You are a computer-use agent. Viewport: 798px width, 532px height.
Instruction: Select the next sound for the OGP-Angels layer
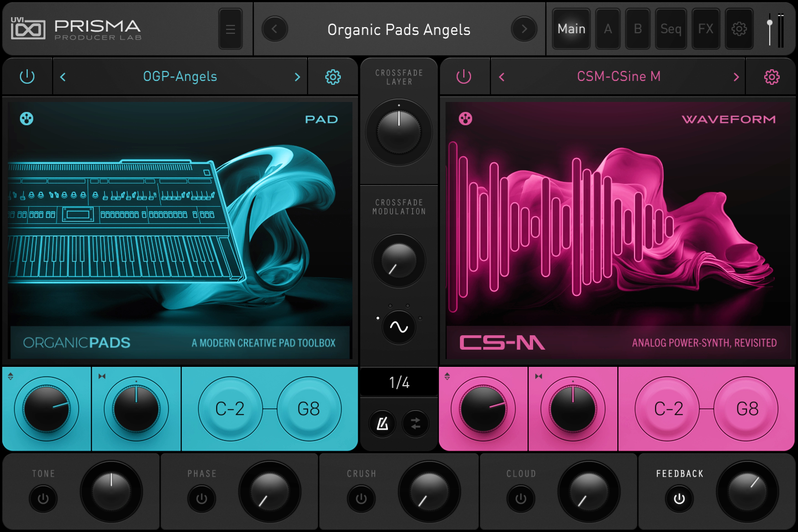click(x=297, y=77)
